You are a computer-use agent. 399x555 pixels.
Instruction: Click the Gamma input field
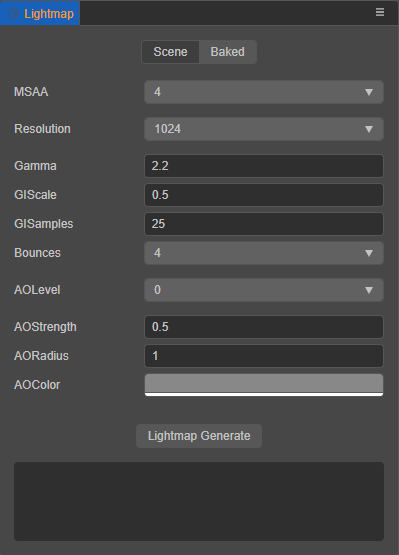click(264, 166)
